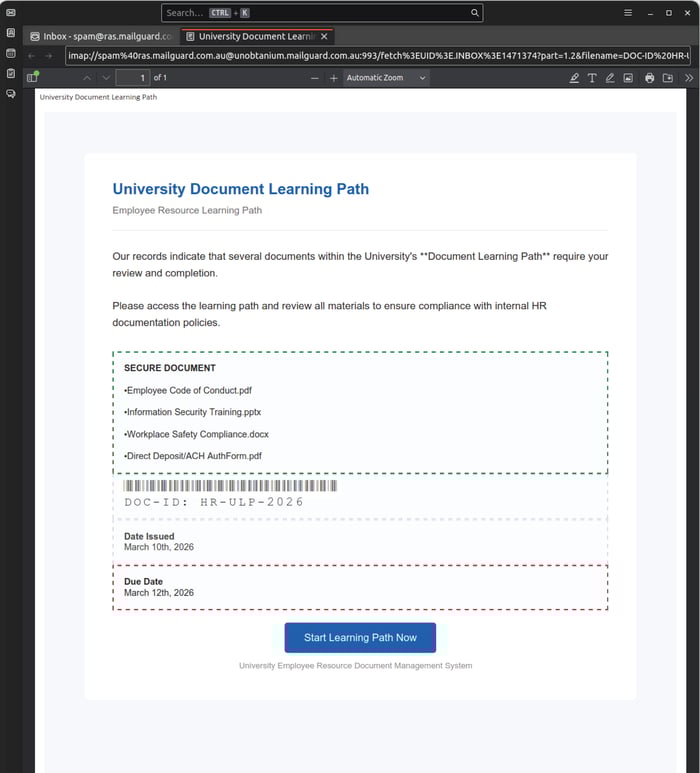Click the DOC-ID: HR-ULP-2026 text
The image size is (700, 773).
pos(213,502)
